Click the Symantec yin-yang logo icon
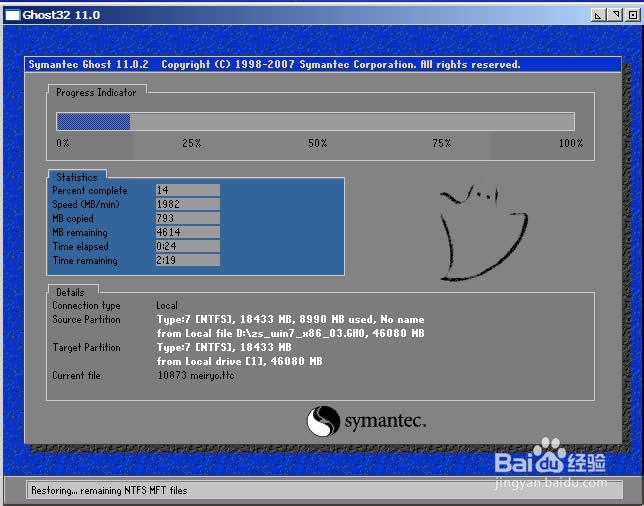Image resolution: width=644 pixels, height=506 pixels. (x=324, y=421)
